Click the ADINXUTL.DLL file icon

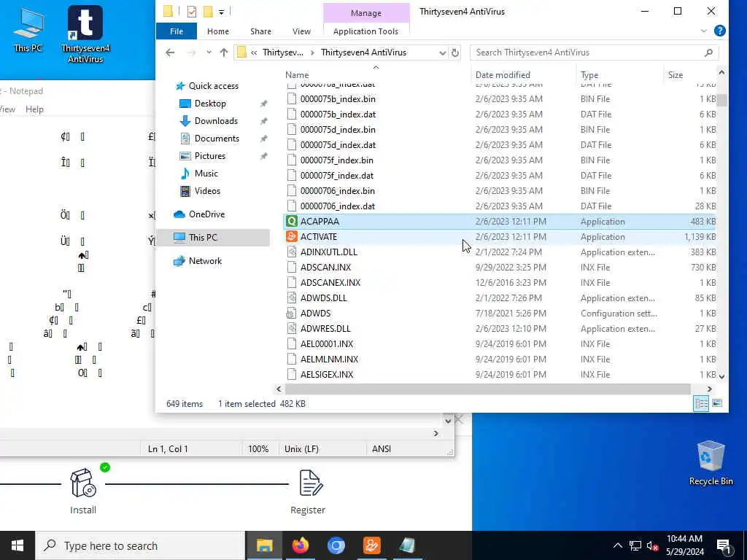point(291,252)
